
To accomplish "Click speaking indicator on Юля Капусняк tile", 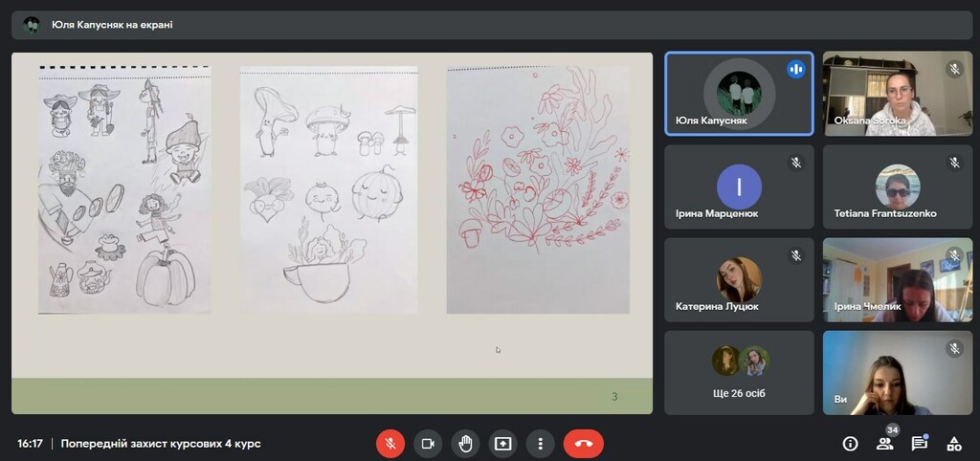I will [795, 69].
